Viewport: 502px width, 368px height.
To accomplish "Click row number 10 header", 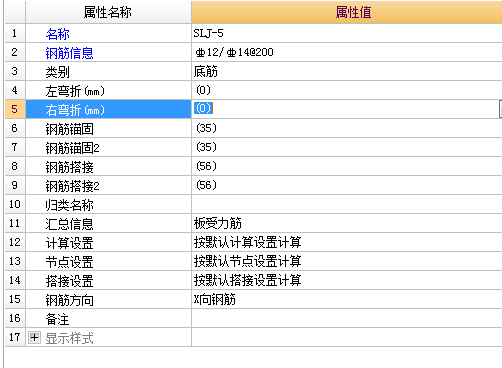I will point(15,204).
